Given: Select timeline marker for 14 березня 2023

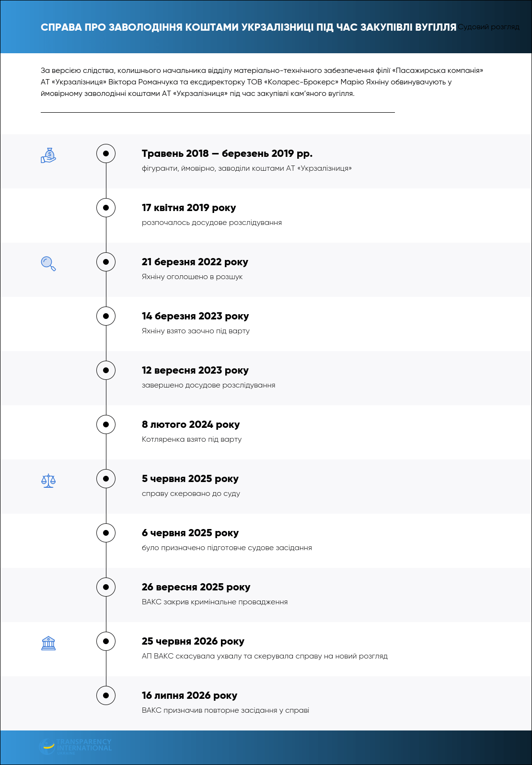Looking at the screenshot, I should [x=106, y=316].
